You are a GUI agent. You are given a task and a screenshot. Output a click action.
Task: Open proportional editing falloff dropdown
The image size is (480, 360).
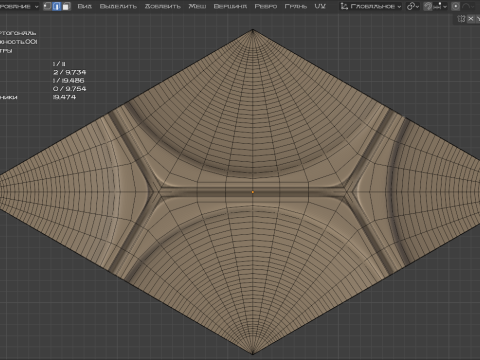click(x=468, y=6)
